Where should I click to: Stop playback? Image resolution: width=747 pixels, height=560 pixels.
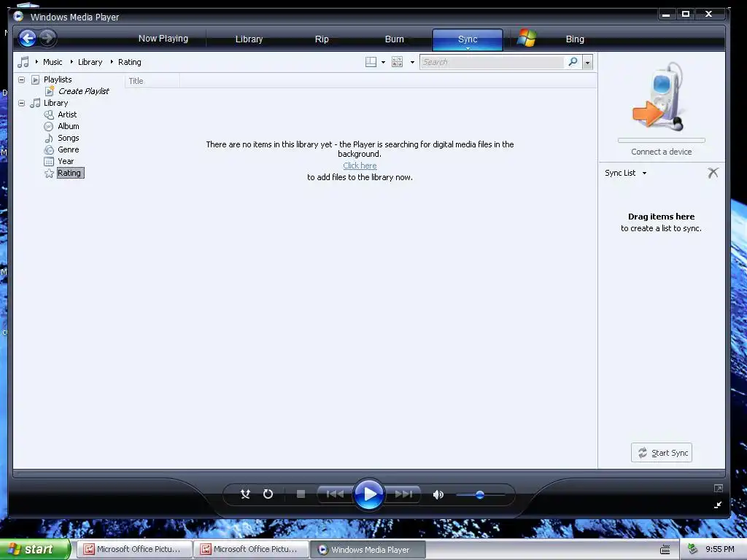(301, 494)
